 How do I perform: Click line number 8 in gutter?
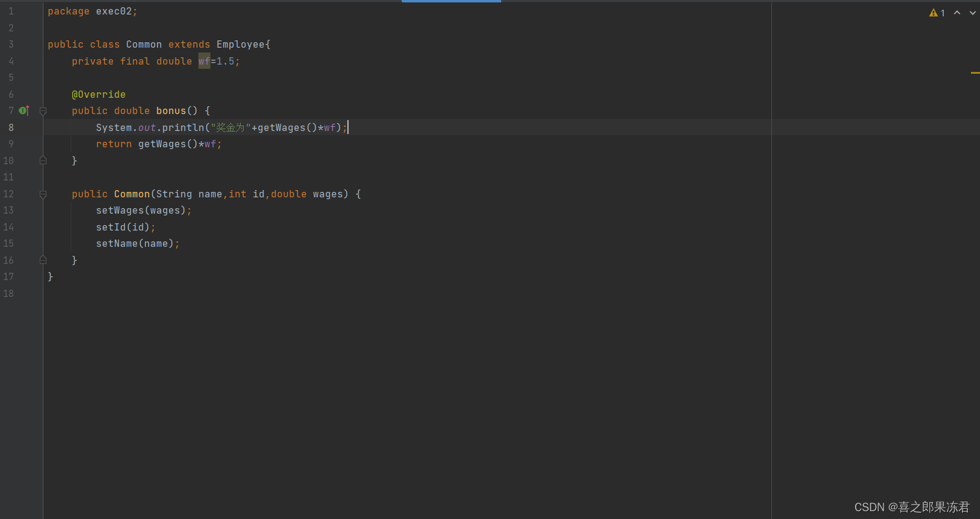click(11, 127)
